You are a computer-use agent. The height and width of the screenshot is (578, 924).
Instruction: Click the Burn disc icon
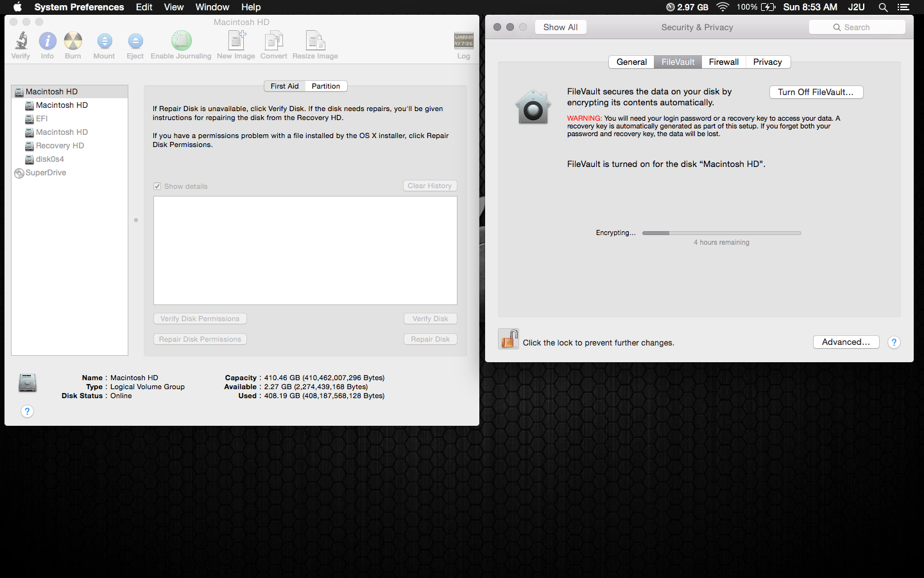pyautogui.click(x=73, y=41)
